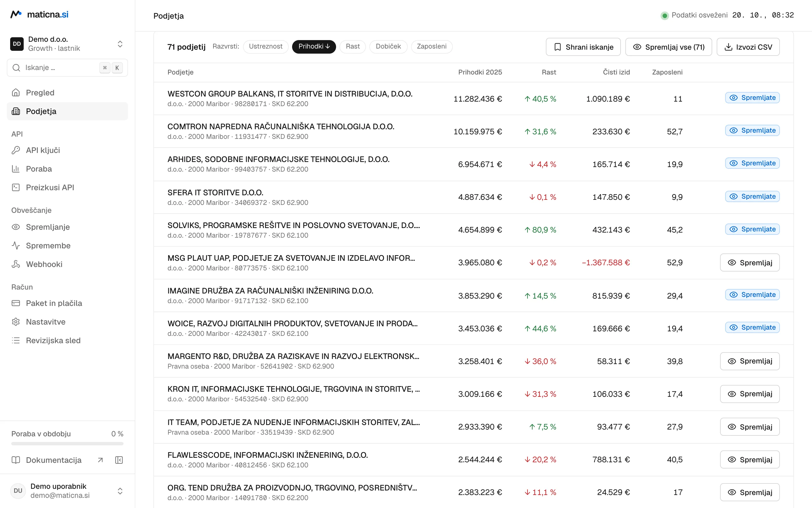Click Shrani iskanje bookmark button
This screenshot has height=508, width=812.
[x=583, y=47]
